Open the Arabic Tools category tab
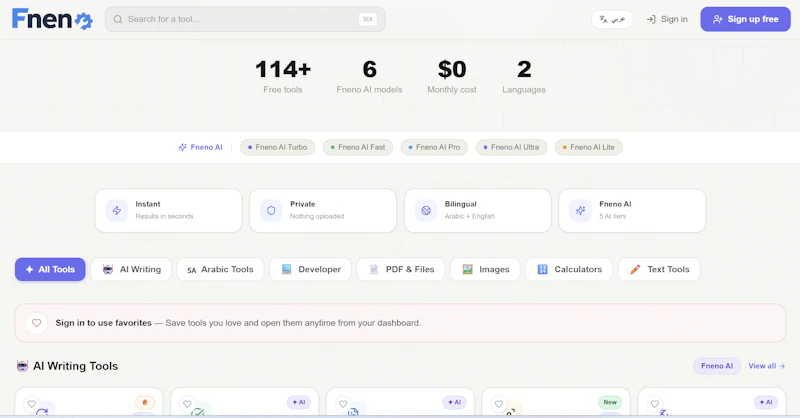 pos(220,269)
